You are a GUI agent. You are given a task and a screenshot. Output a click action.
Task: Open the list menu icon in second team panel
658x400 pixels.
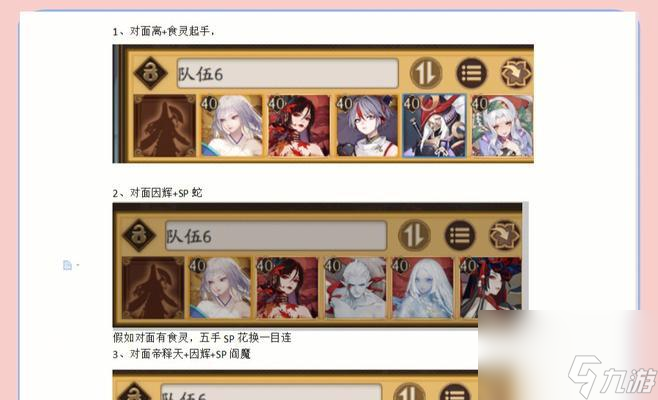[x=460, y=235]
